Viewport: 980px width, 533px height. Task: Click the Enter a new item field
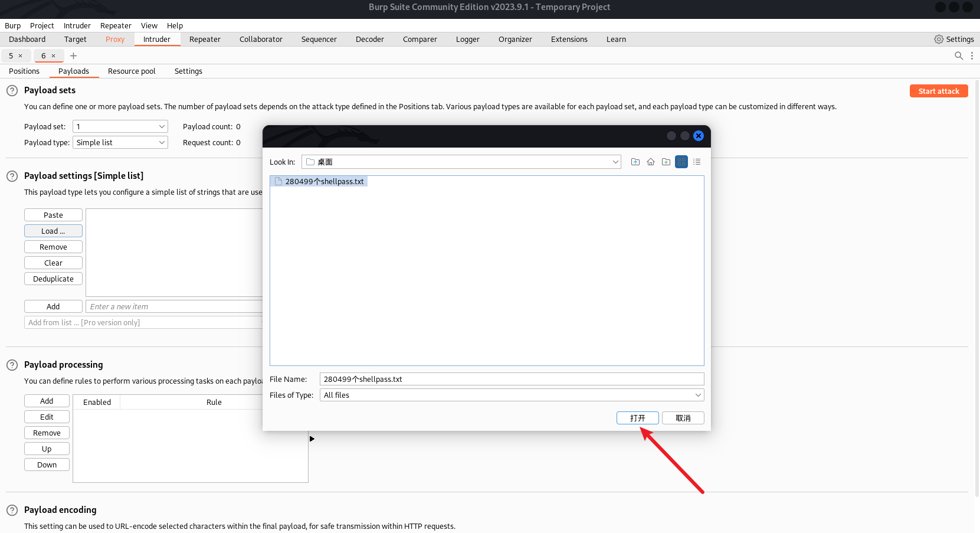tap(175, 306)
